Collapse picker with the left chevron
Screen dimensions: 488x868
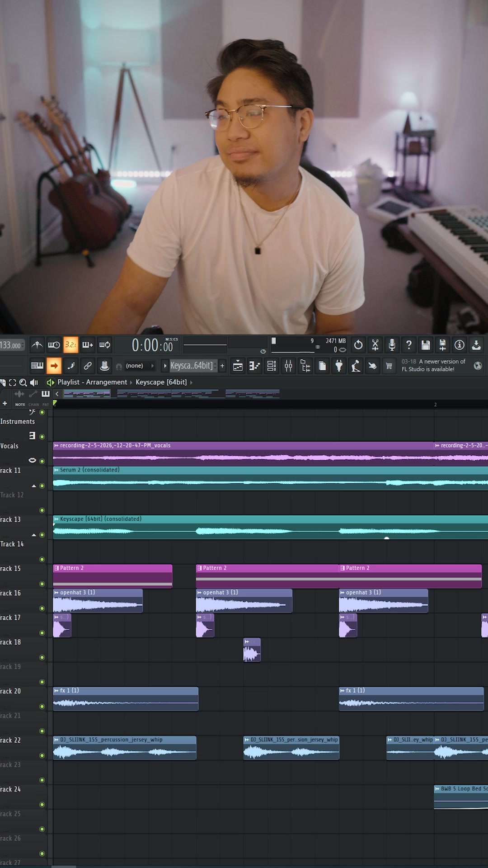pos(57,394)
